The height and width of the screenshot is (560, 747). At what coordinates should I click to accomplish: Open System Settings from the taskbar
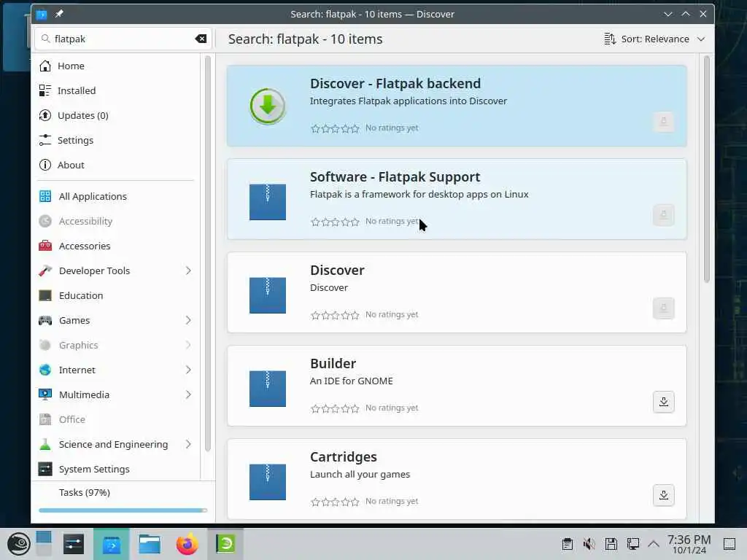tap(74, 544)
